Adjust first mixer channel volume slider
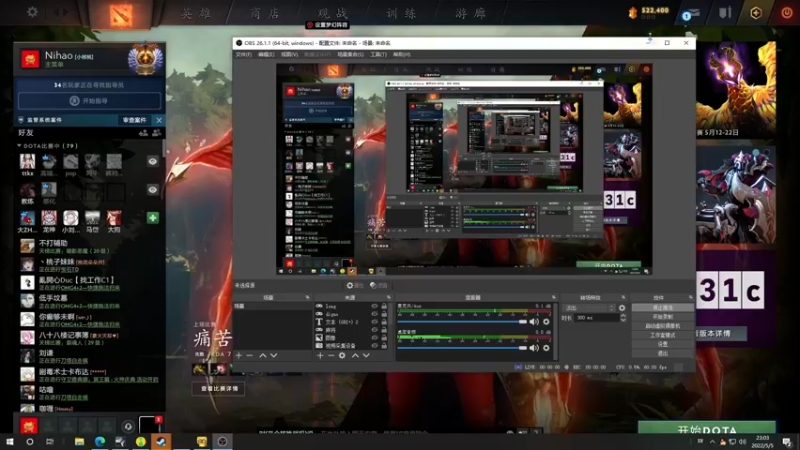800x450 pixels. coord(462,322)
